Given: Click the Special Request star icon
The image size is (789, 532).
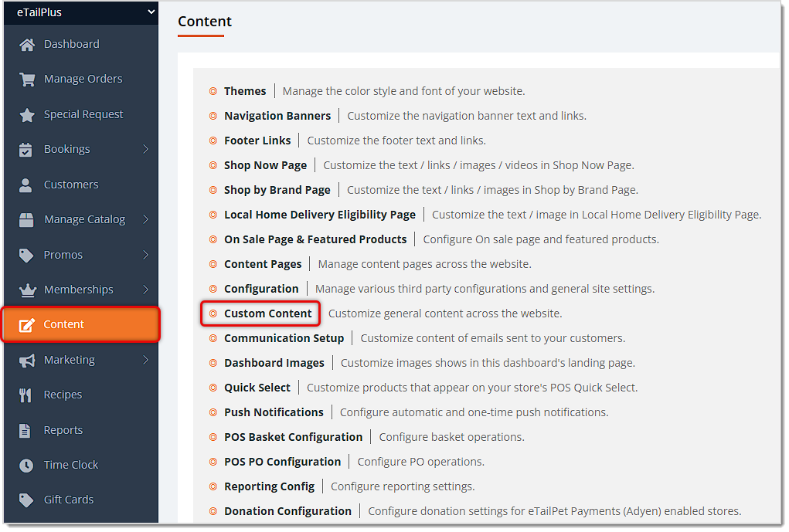Looking at the screenshot, I should pos(27,115).
